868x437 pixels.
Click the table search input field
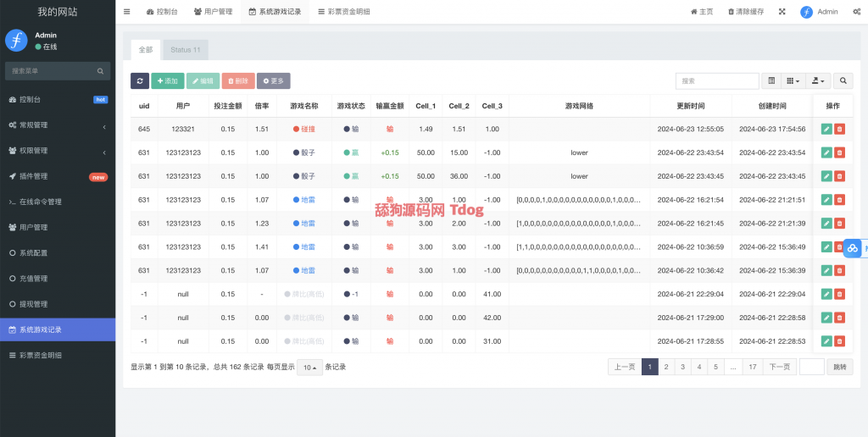[x=716, y=80]
